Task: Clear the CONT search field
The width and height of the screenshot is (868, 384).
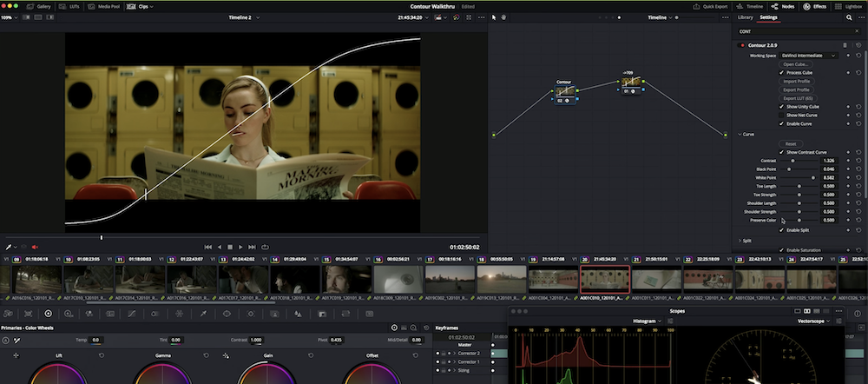Action: pos(857,31)
